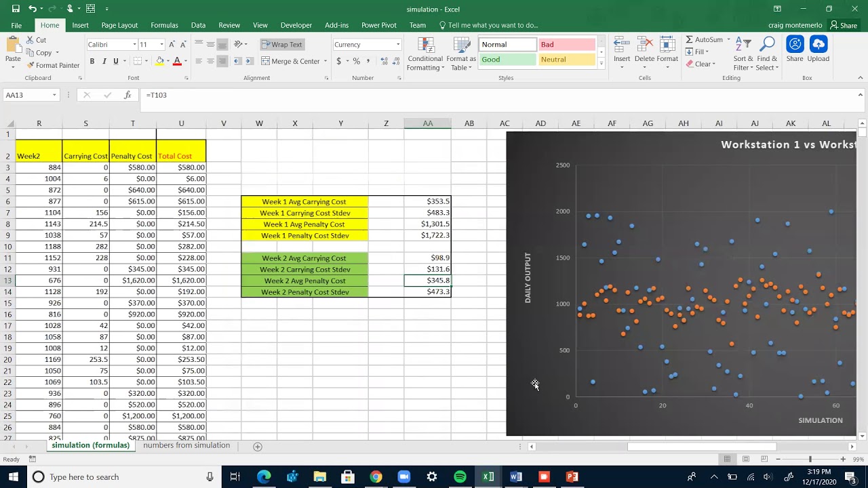Click the Insert Function fx icon
868x488 pixels.
point(127,96)
